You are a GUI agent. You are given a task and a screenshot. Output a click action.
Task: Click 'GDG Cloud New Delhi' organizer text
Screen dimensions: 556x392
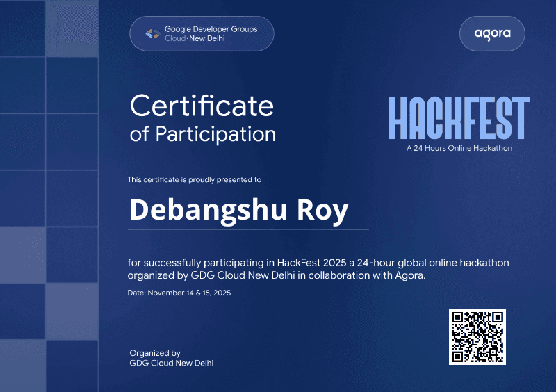pos(172,364)
